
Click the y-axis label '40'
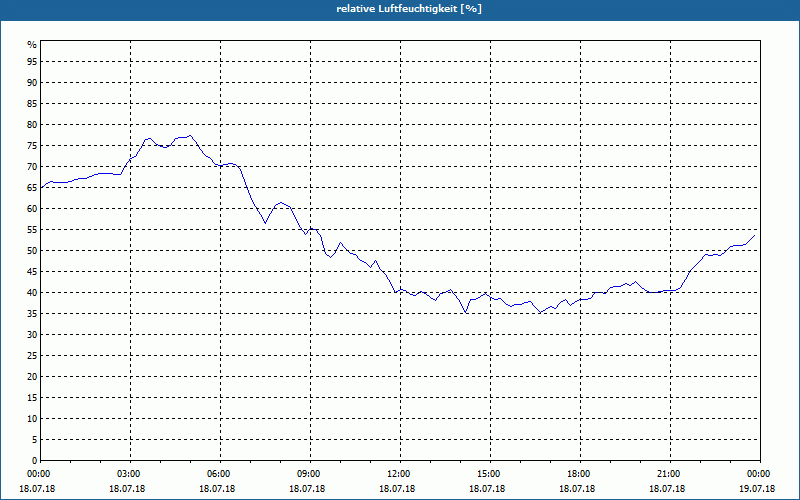click(32, 293)
